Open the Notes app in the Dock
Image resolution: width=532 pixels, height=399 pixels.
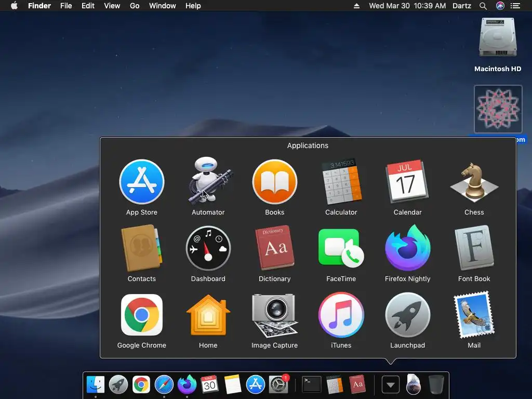coord(233,384)
